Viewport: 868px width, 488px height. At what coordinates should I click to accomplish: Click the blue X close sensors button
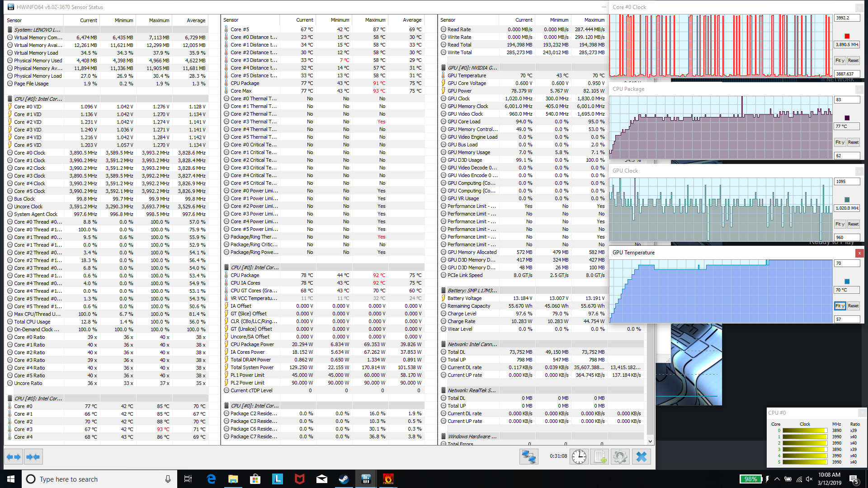point(641,457)
